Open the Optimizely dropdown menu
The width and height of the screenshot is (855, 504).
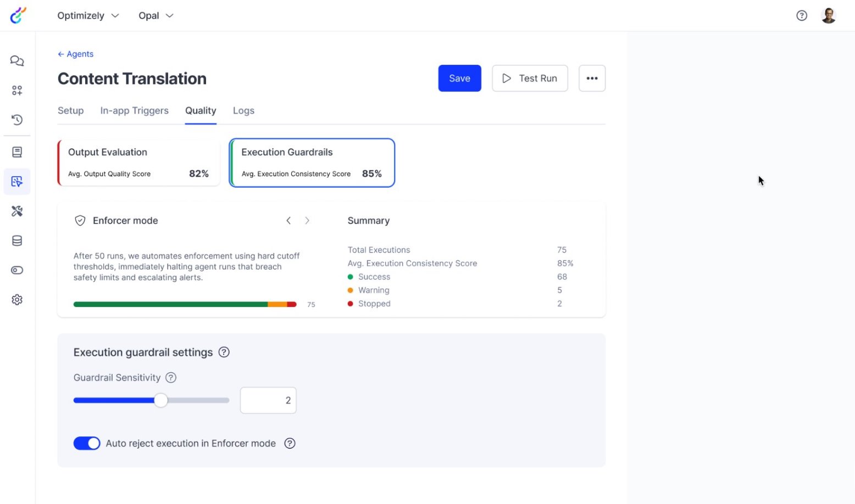tap(88, 15)
